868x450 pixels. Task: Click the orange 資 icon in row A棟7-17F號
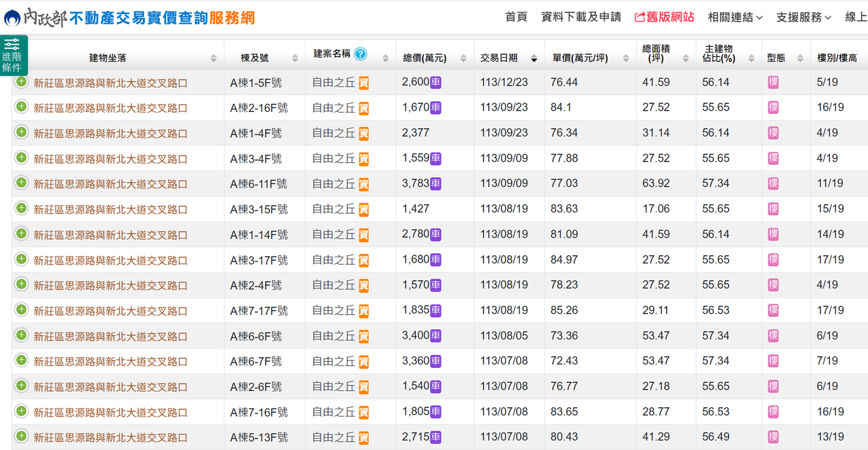click(363, 311)
